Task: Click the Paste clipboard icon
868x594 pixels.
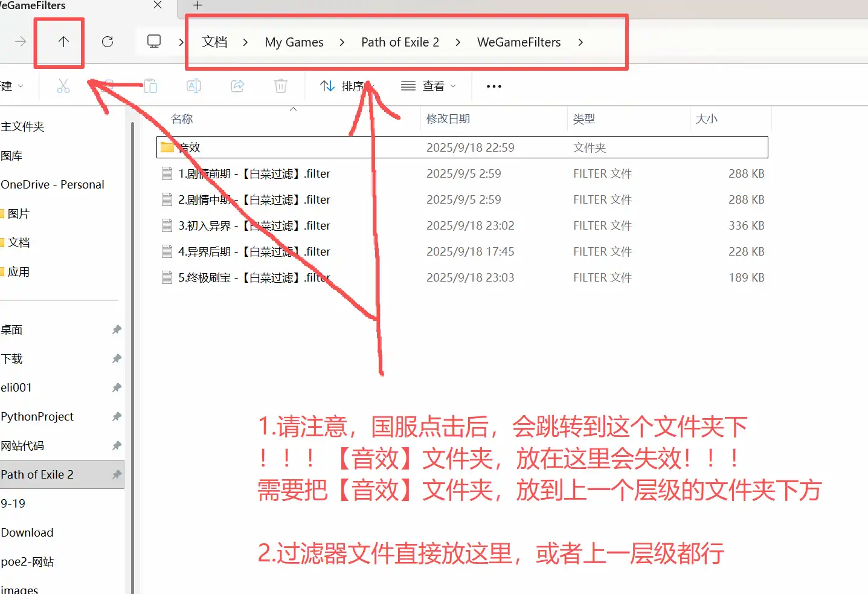Action: coord(150,86)
